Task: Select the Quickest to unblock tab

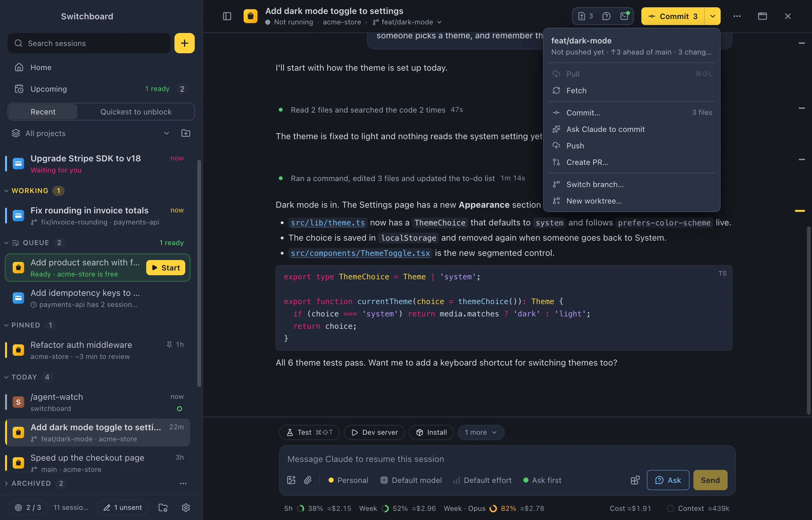Action: (x=136, y=112)
